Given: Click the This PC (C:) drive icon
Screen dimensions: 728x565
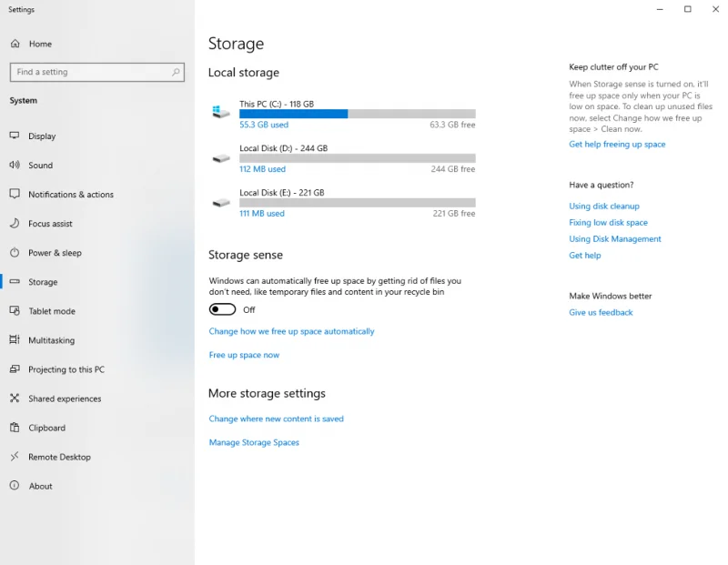Looking at the screenshot, I should point(220,110).
